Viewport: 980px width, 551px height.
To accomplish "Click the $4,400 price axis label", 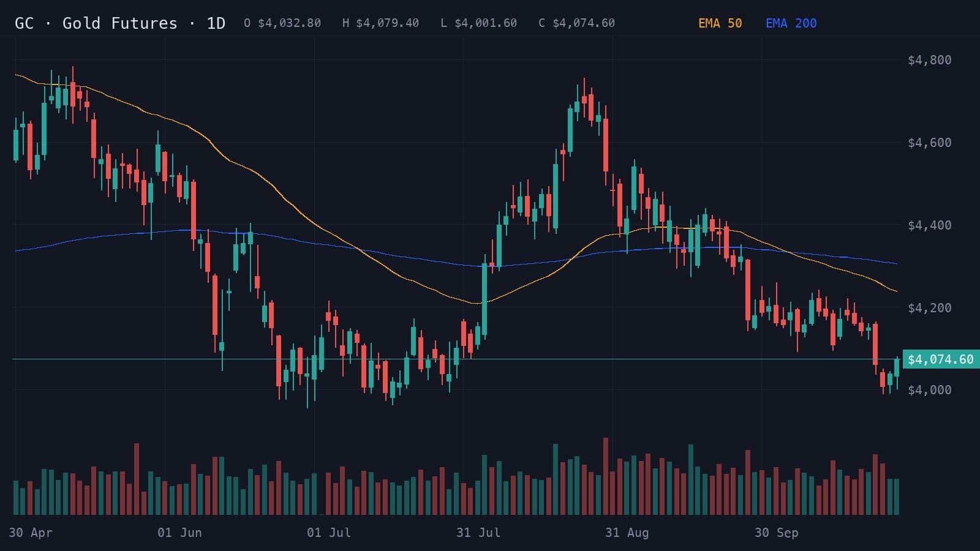I will tap(929, 225).
